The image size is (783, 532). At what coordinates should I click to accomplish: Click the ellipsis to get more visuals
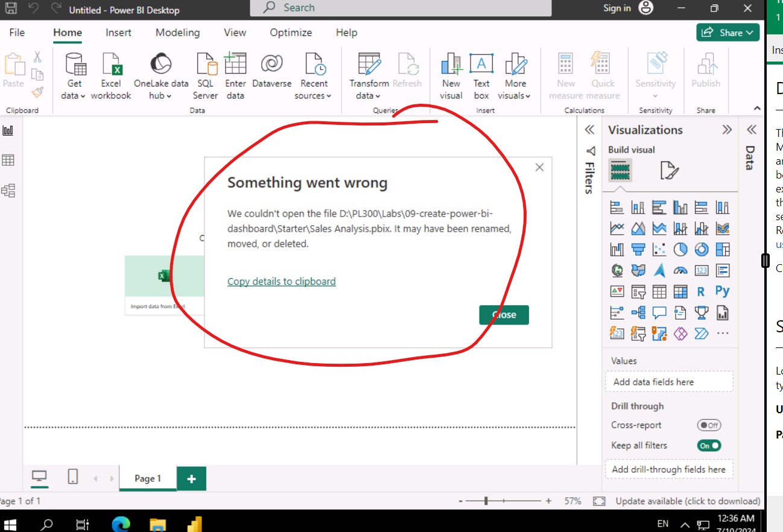pyautogui.click(x=723, y=333)
